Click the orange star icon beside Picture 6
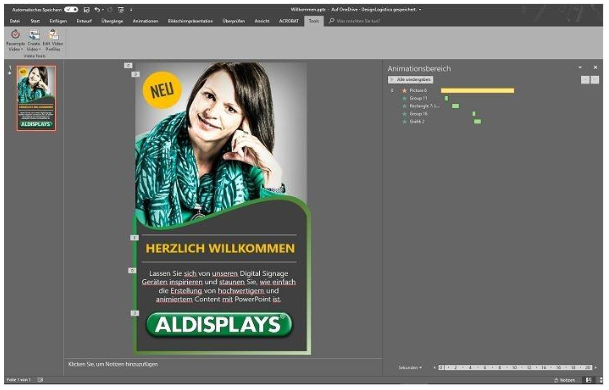The height and width of the screenshot is (390, 609). (x=404, y=91)
